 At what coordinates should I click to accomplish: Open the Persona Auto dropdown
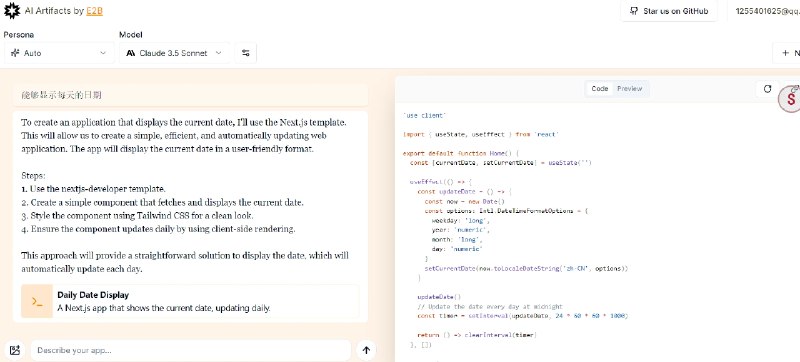tap(59, 53)
